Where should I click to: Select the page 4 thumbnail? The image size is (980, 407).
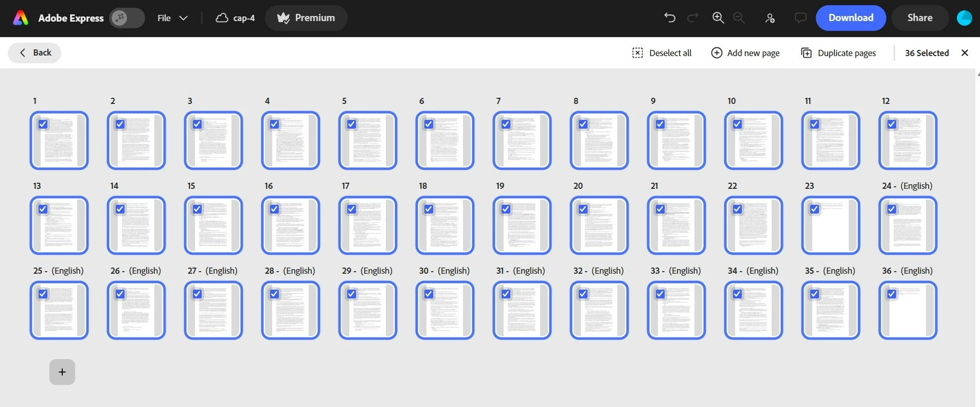tap(291, 140)
